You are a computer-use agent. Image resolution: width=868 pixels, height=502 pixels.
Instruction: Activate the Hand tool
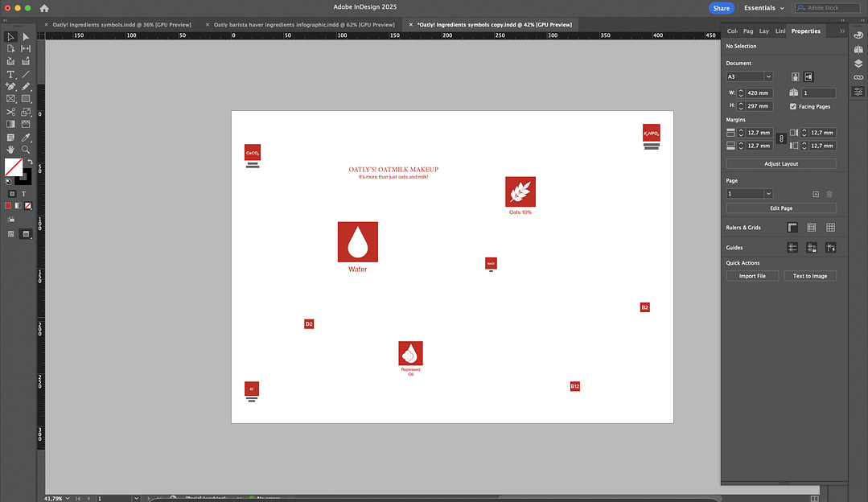coord(10,149)
